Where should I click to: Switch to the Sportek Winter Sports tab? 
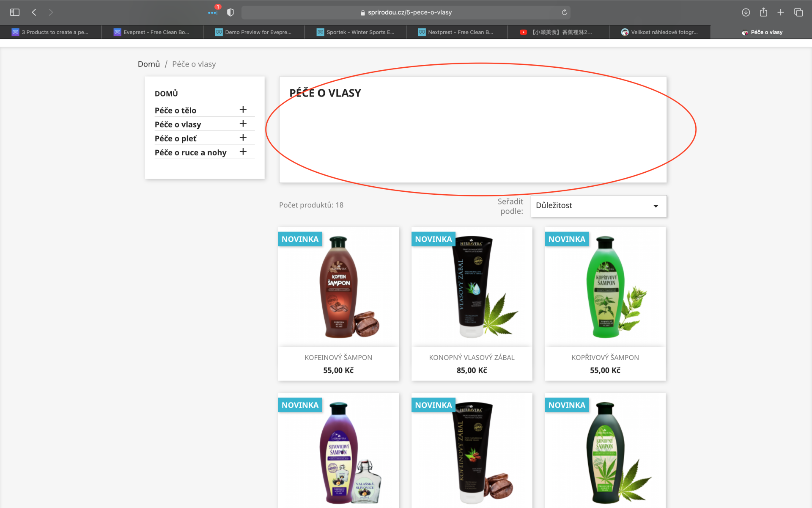pos(355,32)
